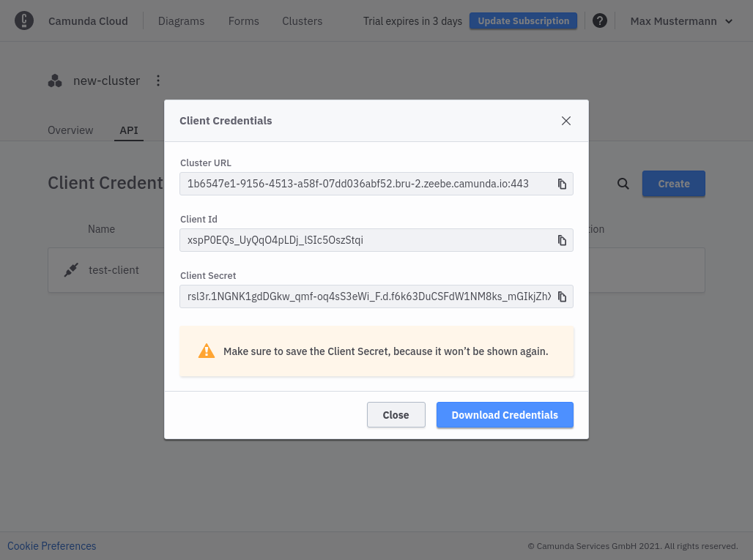Click the Close button in dialog
The image size is (753, 560).
click(x=396, y=414)
